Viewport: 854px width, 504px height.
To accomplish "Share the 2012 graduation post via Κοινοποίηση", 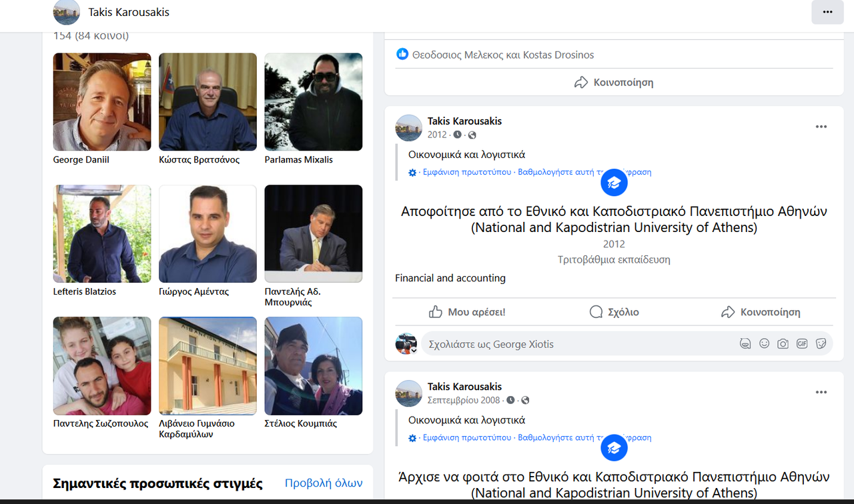I will [x=761, y=312].
